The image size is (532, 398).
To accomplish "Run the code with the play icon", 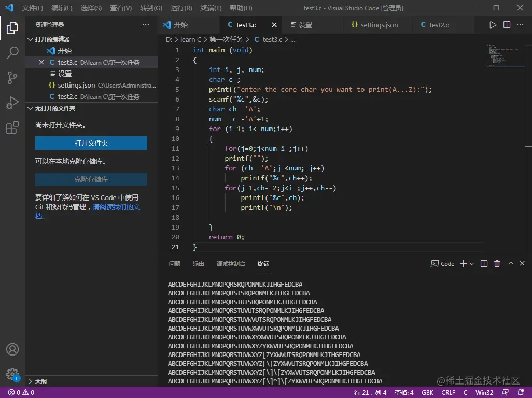I will click(x=493, y=25).
